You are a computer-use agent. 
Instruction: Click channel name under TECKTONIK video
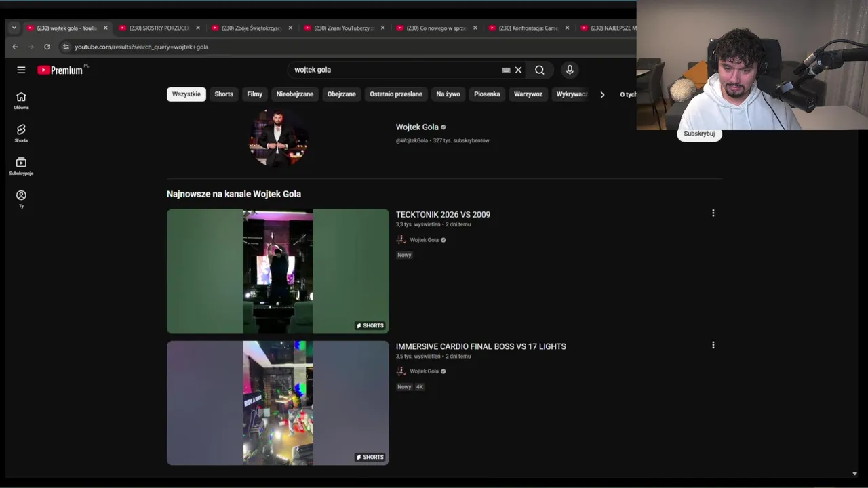(424, 240)
